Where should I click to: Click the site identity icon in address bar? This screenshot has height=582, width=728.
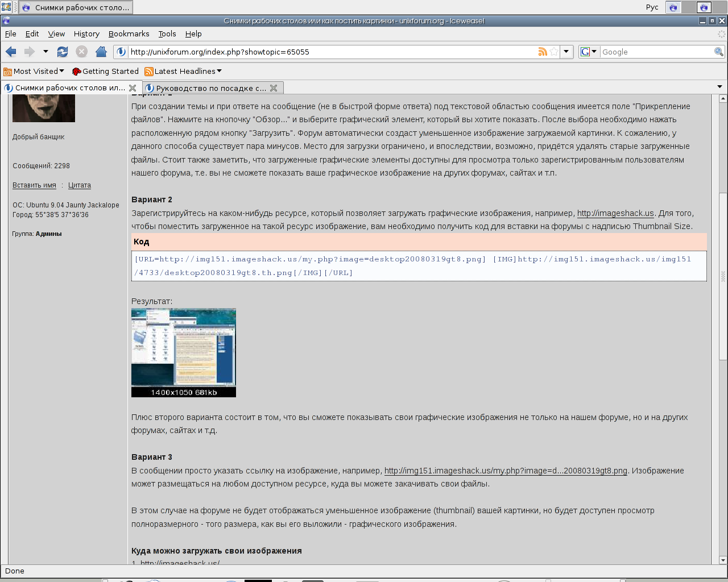pos(121,52)
